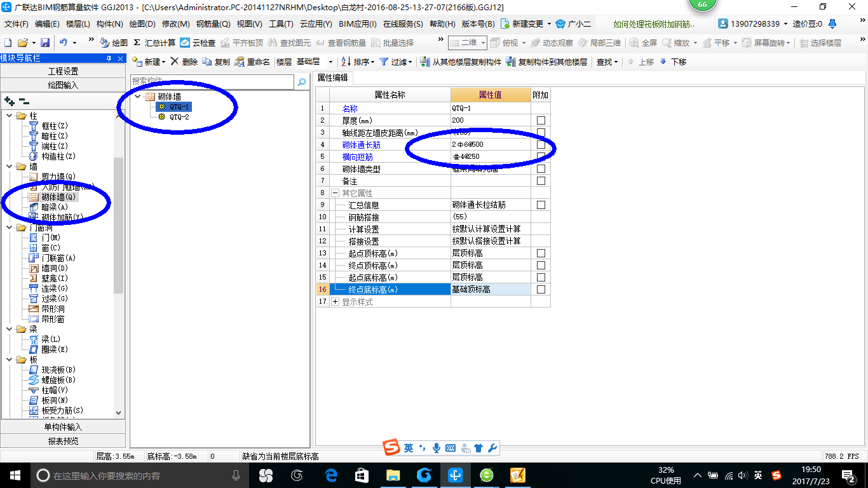Viewport: 868px width, 488px height.
Task: Open the 构件(N) menu
Action: pyautogui.click(x=109, y=24)
